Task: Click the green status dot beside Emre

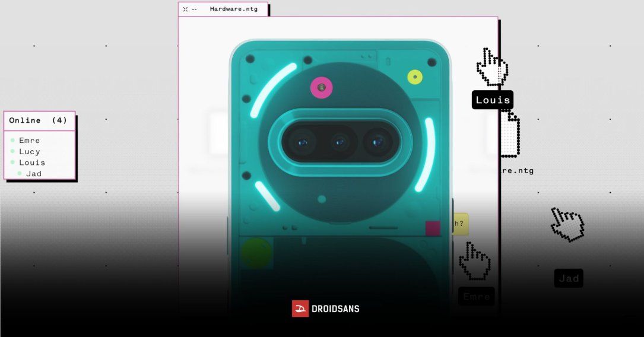Action: pyautogui.click(x=12, y=141)
